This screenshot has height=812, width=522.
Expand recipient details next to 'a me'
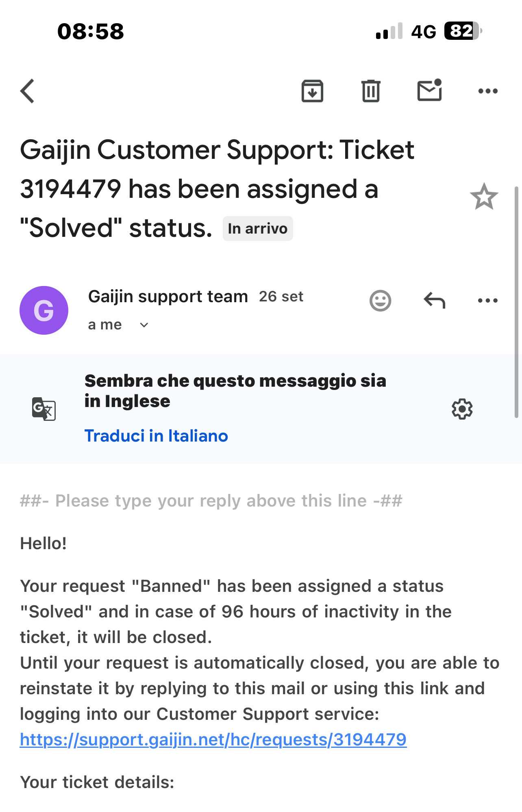point(144,325)
